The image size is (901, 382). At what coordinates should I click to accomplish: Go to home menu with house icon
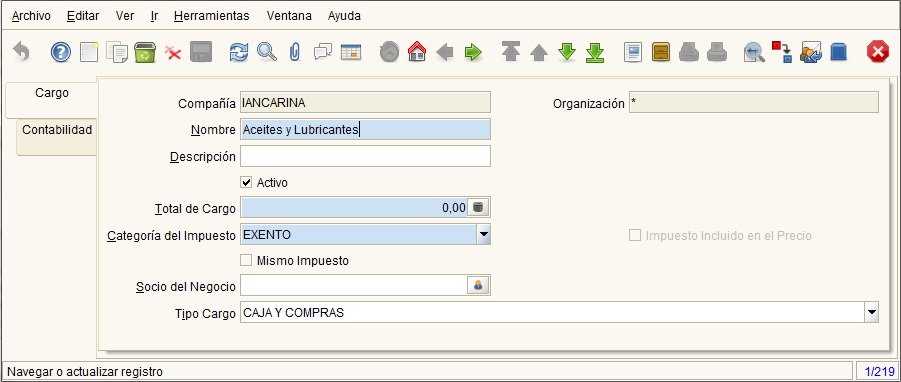click(417, 52)
